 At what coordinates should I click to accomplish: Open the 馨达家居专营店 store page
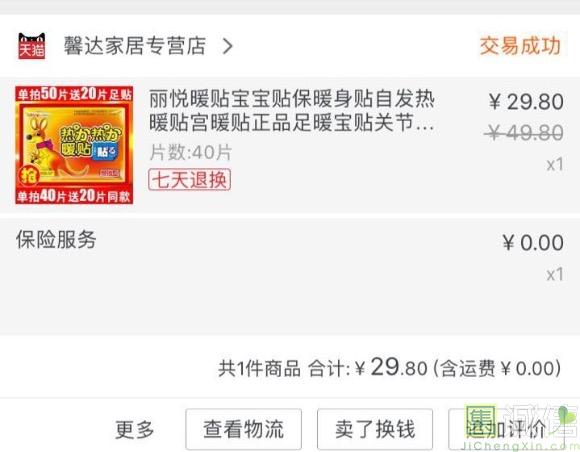click(135, 46)
